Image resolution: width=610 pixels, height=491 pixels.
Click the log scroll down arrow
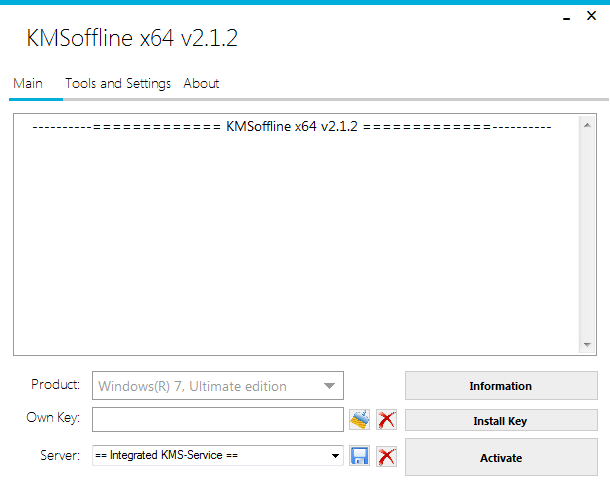click(587, 344)
